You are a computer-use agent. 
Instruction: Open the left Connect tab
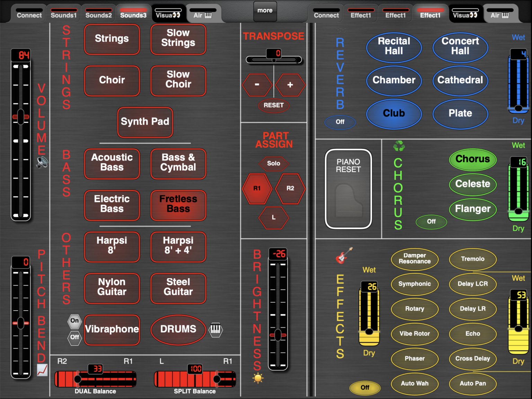point(29,14)
